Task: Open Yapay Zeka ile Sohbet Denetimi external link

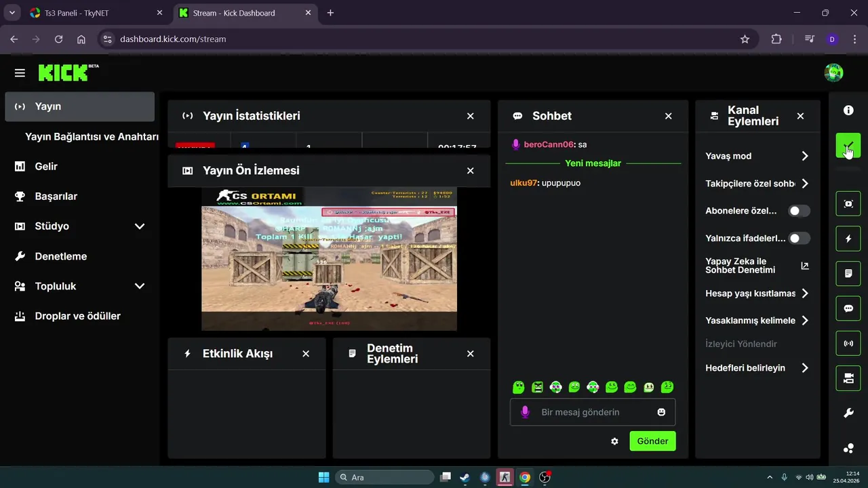Action: point(805,266)
